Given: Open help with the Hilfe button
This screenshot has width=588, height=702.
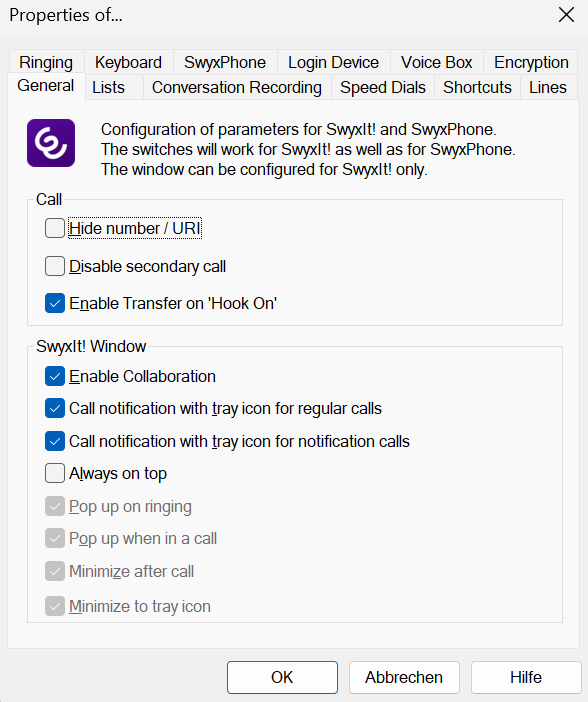Looking at the screenshot, I should point(526,677).
